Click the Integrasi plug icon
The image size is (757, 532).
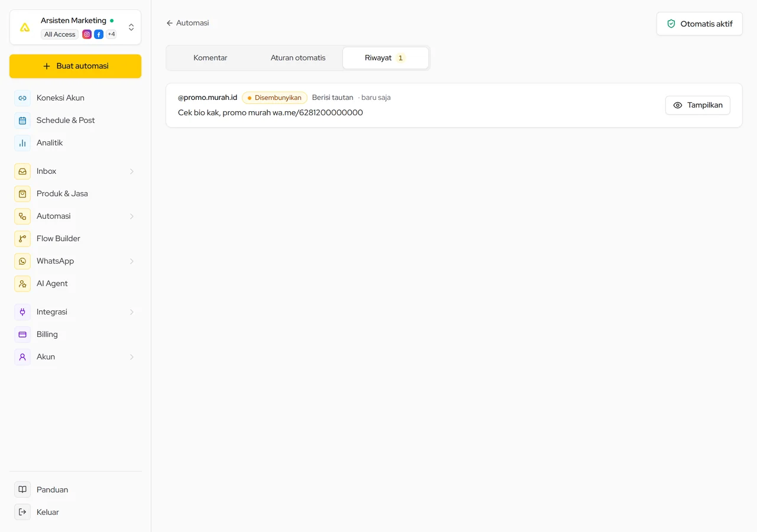coord(22,312)
